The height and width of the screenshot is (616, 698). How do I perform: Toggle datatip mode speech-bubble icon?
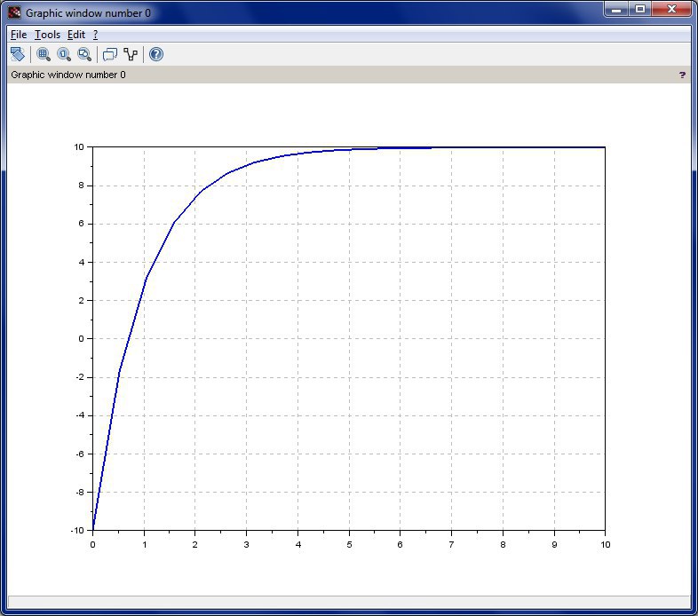tap(109, 54)
